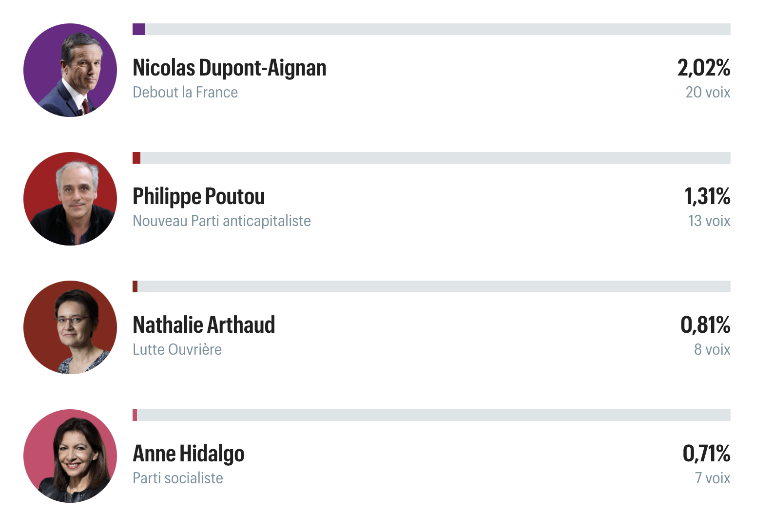Click the Nouveau Parti anticapitaliste label
Image resolution: width=773 pixels, height=532 pixels.
[x=222, y=221]
